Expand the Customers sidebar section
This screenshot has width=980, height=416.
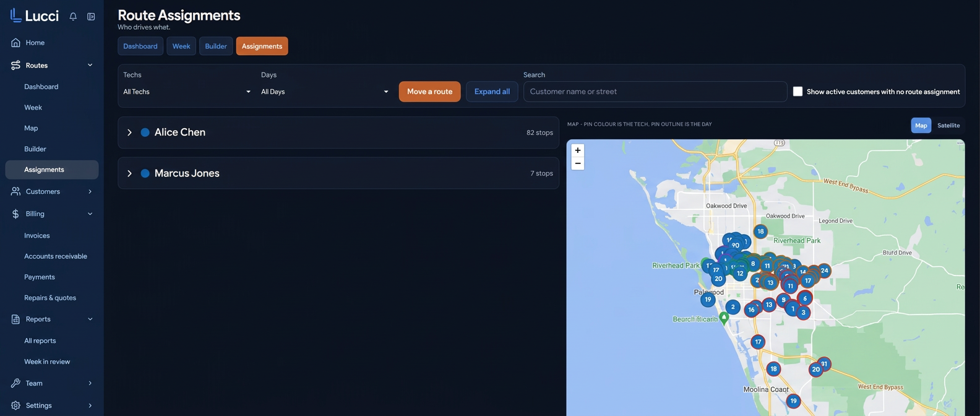coord(90,191)
